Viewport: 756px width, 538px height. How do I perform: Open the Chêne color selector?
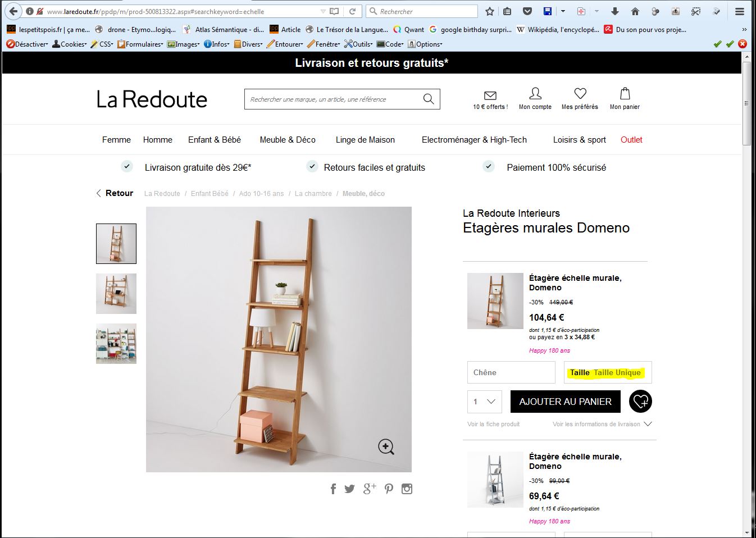click(511, 372)
